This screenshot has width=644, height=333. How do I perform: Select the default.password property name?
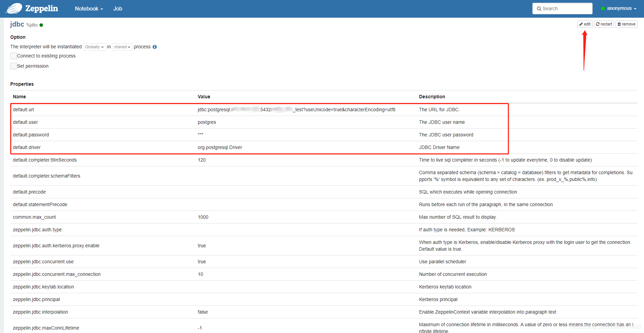31,135
